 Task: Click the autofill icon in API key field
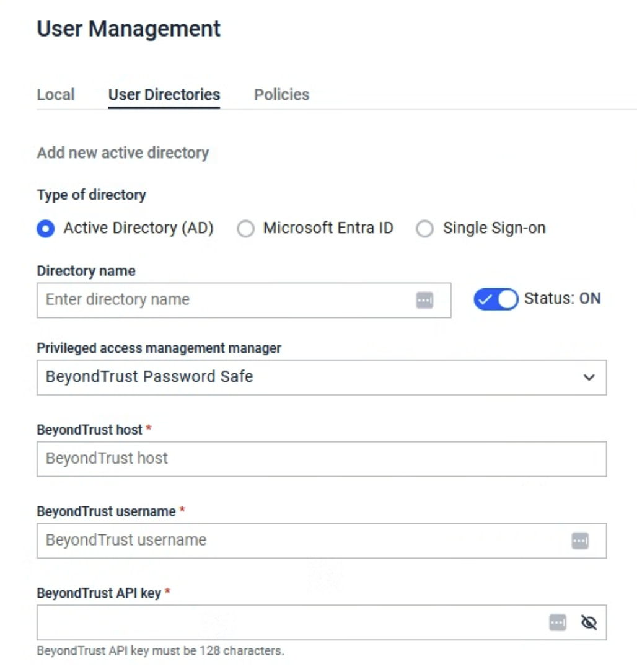558,622
